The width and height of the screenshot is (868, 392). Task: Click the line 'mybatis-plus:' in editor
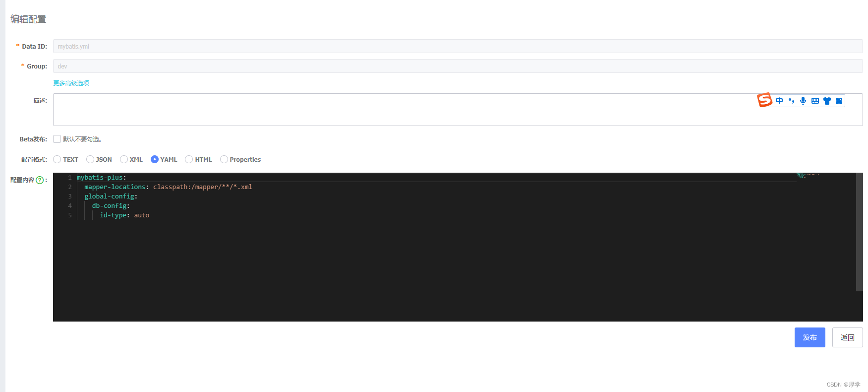point(101,178)
